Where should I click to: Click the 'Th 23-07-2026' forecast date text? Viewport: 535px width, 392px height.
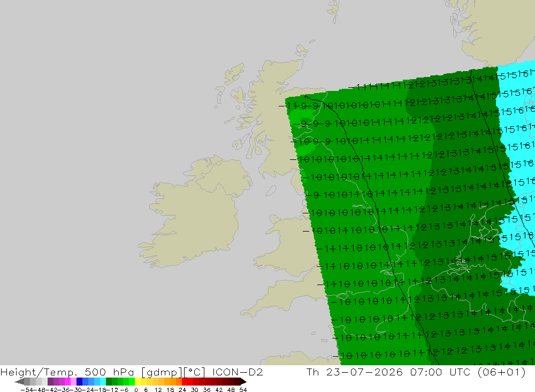point(355,372)
